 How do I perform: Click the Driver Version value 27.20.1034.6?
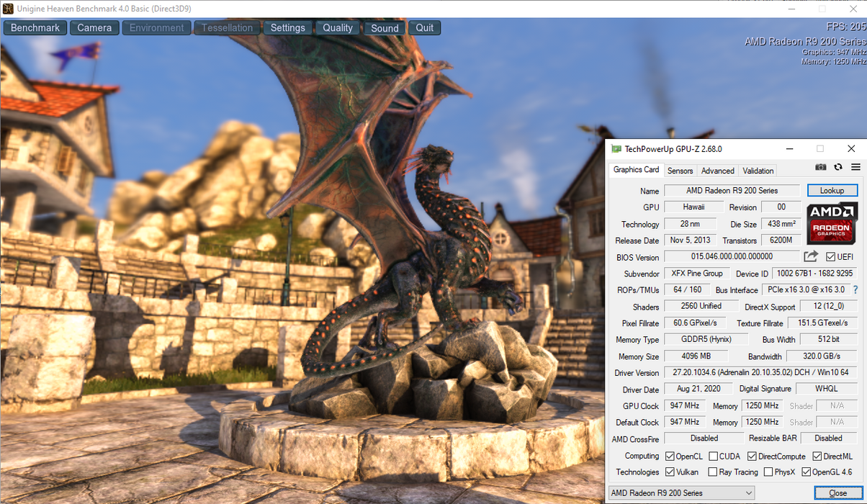pos(760,373)
